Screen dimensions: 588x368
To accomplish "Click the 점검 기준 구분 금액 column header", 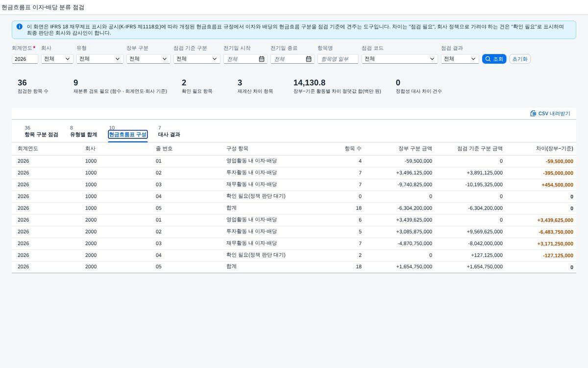I will (480, 149).
